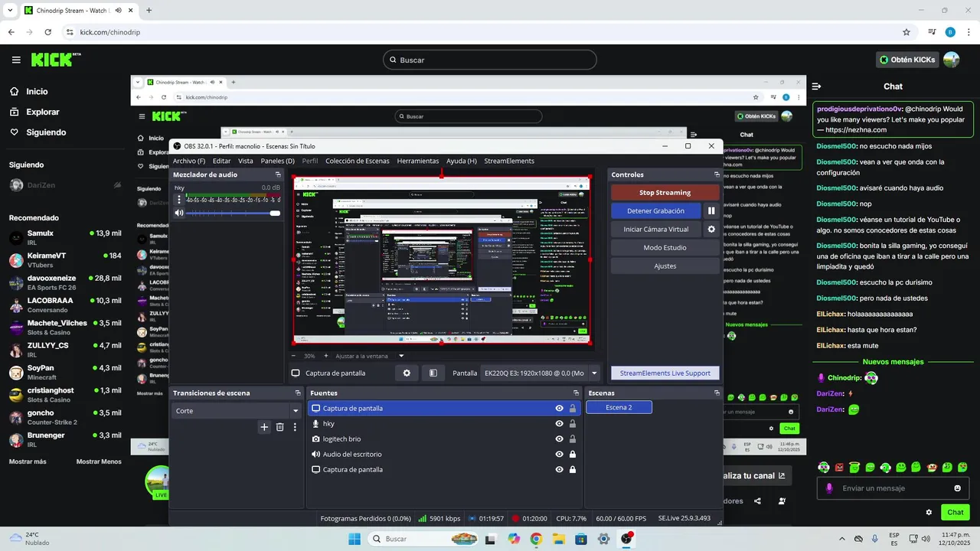Adjust the hky volume slider
The image size is (980, 551).
tap(234, 213)
